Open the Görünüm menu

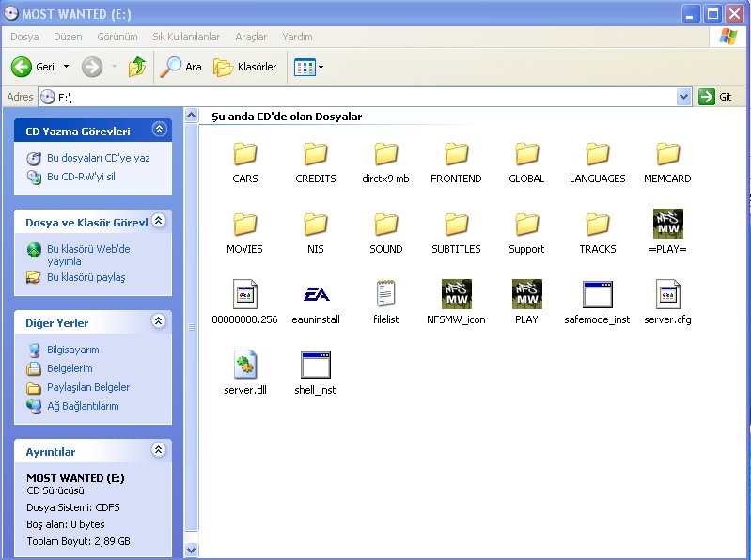point(117,37)
